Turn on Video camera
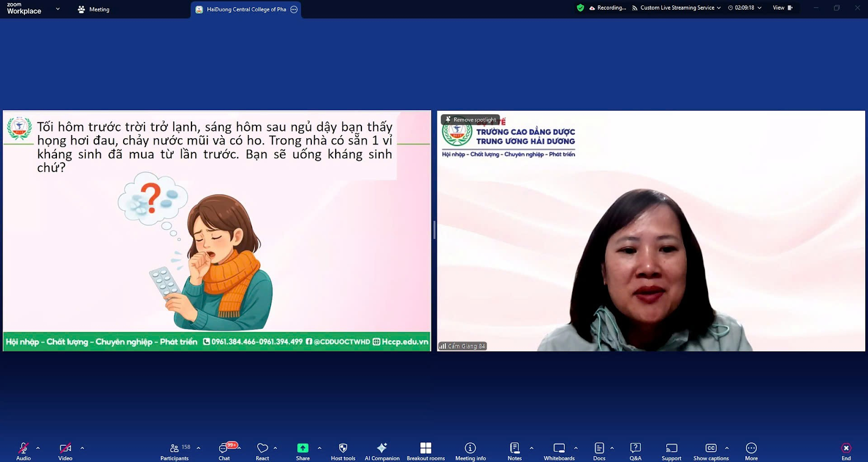 (65, 451)
